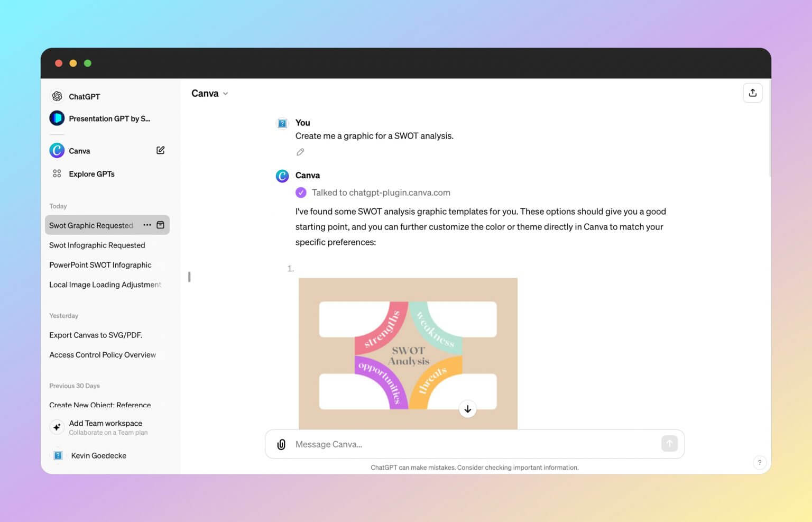Open Explore GPTs
812x522 pixels.
[91, 173]
